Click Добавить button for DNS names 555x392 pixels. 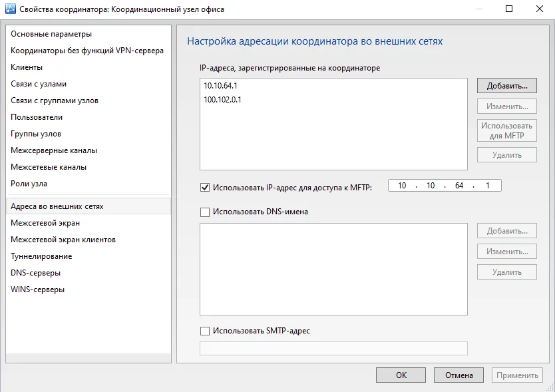(x=507, y=231)
